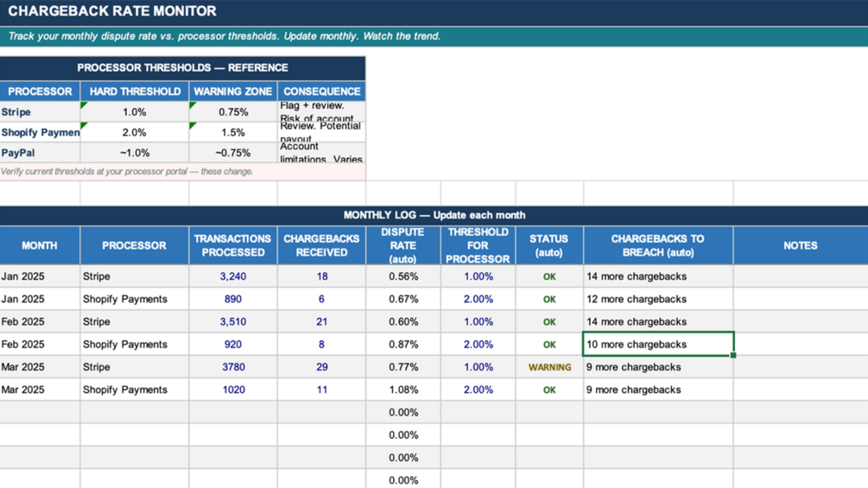Click the Notes cell for Mar 2025 Stripe
Image resolution: width=868 pixels, height=488 pixels.
801,367
